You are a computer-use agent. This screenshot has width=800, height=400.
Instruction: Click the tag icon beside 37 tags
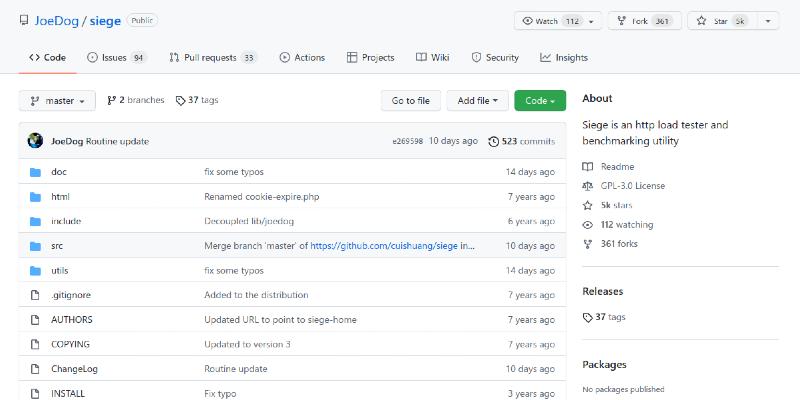(x=180, y=101)
